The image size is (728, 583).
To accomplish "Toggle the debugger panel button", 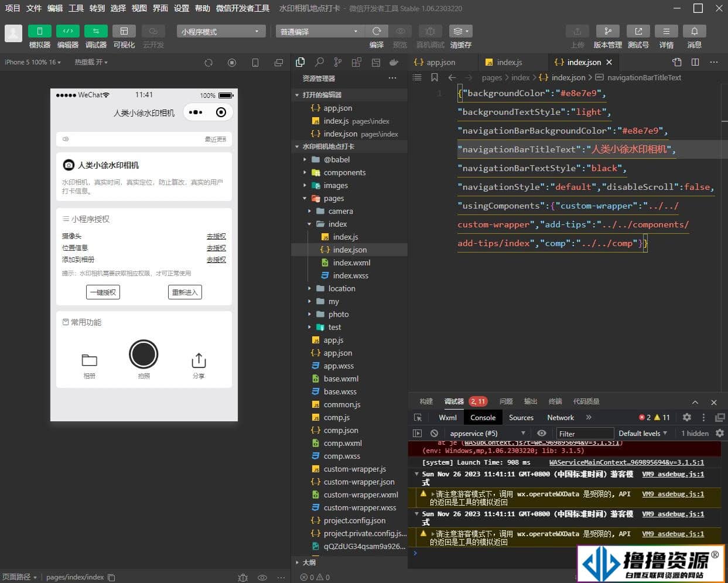I will tap(96, 31).
